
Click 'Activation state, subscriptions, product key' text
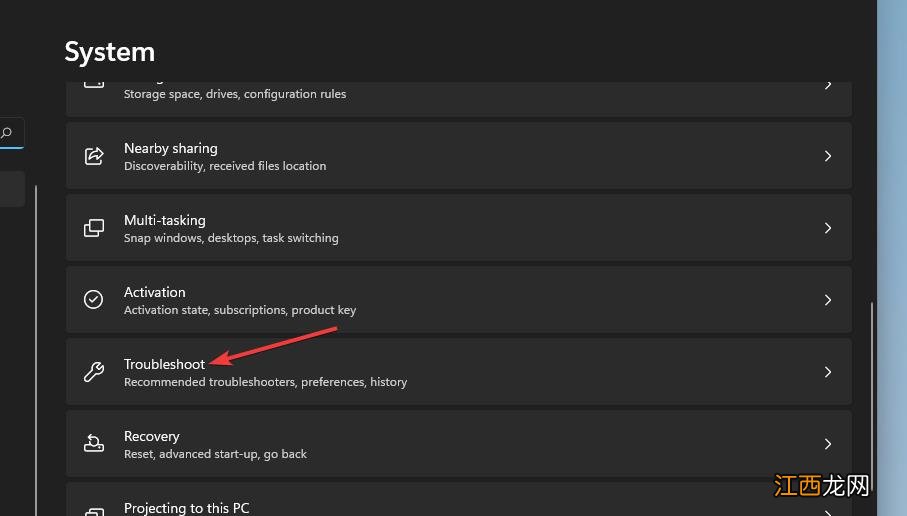(x=240, y=310)
